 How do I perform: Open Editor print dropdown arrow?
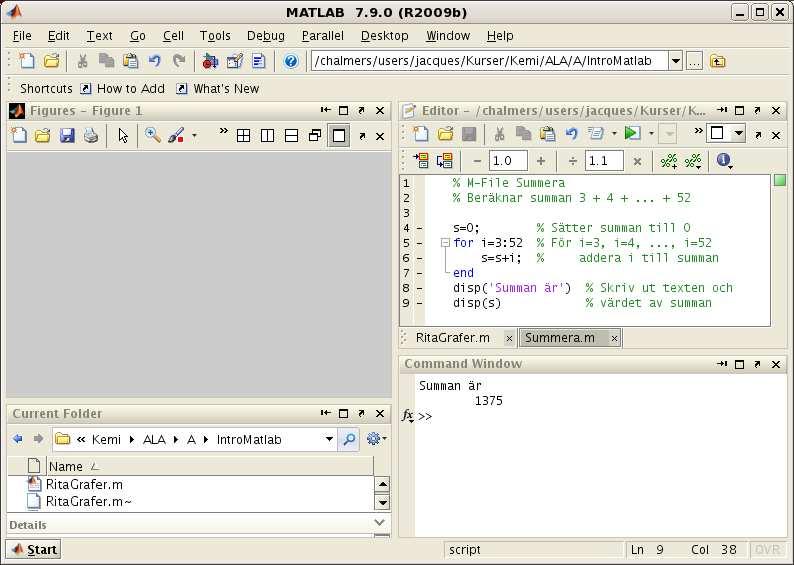pos(614,134)
